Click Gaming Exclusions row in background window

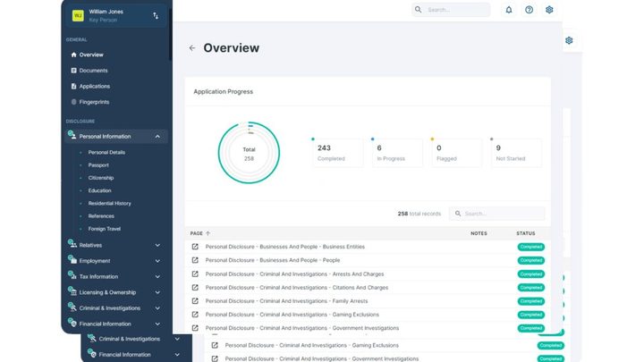tap(386, 345)
